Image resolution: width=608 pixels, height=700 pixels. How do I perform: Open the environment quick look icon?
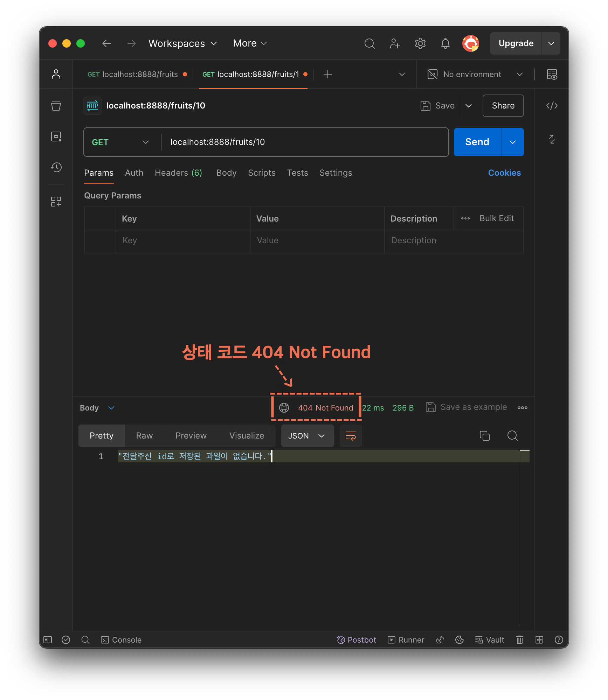coord(552,74)
